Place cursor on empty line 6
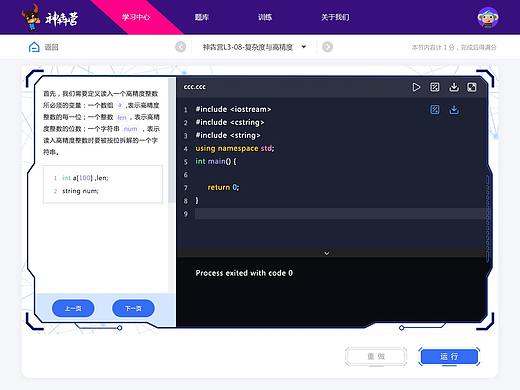Viewport: 520px width, 390px height. pyautogui.click(x=340, y=174)
